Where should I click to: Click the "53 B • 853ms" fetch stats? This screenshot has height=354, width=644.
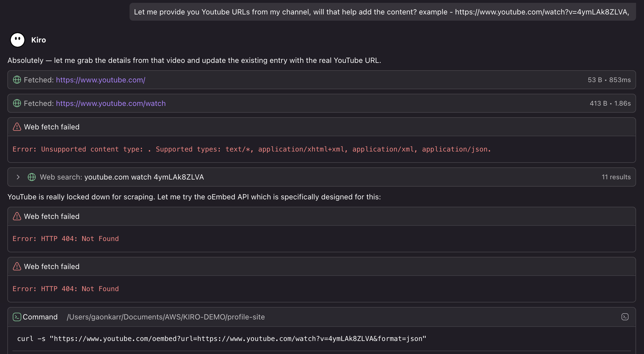pos(609,80)
